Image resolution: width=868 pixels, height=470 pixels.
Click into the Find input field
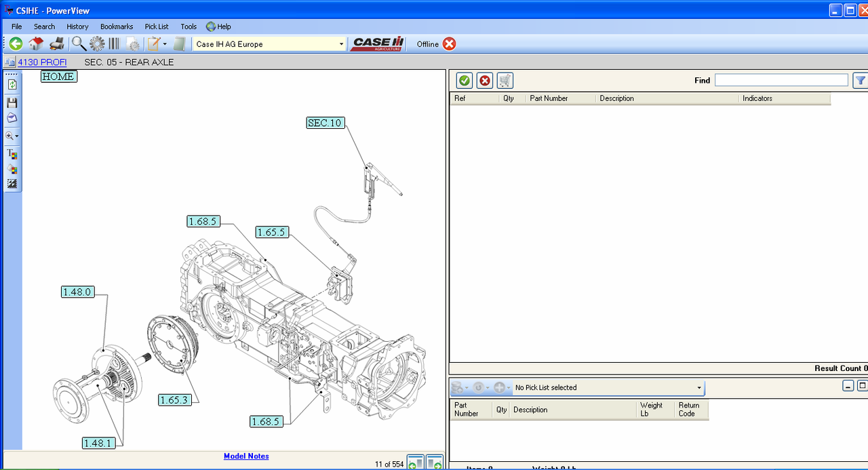click(x=781, y=81)
